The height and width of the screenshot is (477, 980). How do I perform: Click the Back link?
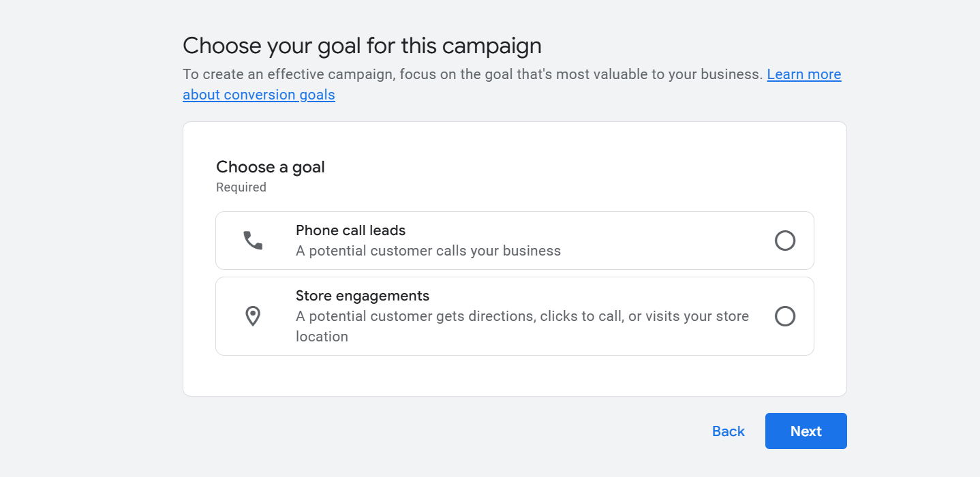(x=728, y=431)
